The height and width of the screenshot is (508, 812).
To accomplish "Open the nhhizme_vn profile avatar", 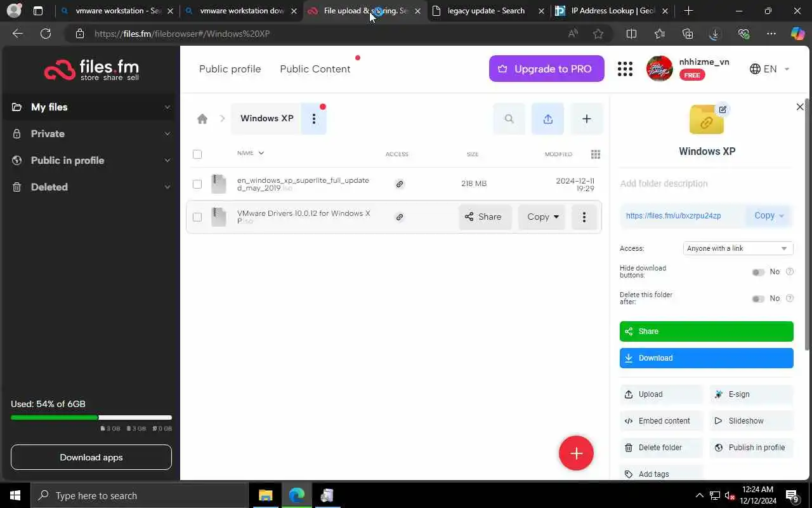I will 659,69.
